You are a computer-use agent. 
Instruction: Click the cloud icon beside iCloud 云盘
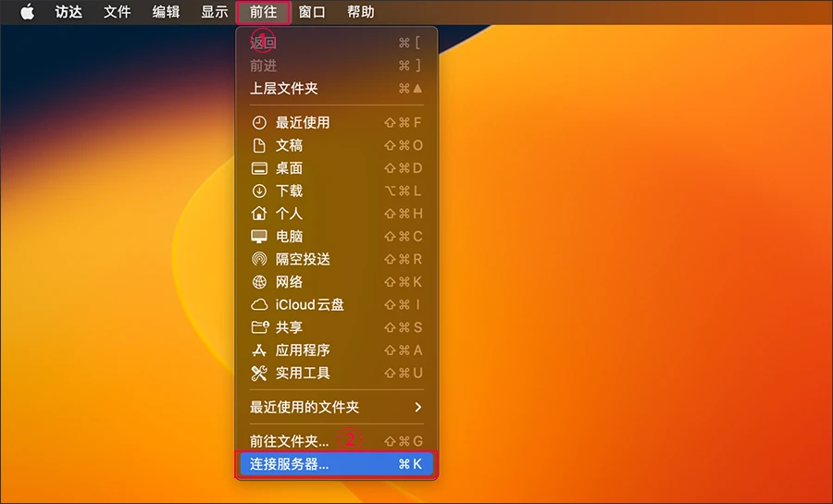click(x=259, y=304)
